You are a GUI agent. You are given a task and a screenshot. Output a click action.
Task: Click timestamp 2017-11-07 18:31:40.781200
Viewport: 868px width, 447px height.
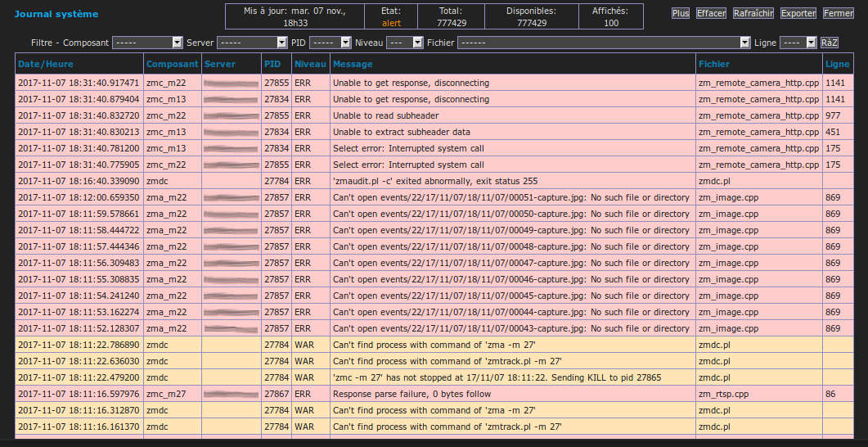click(79, 148)
